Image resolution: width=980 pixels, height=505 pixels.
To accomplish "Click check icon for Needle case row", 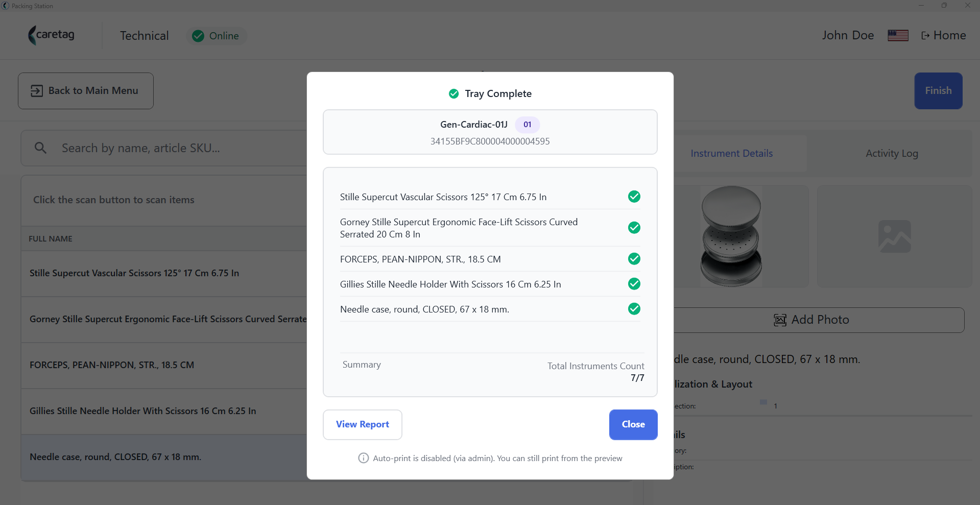I will pos(634,309).
